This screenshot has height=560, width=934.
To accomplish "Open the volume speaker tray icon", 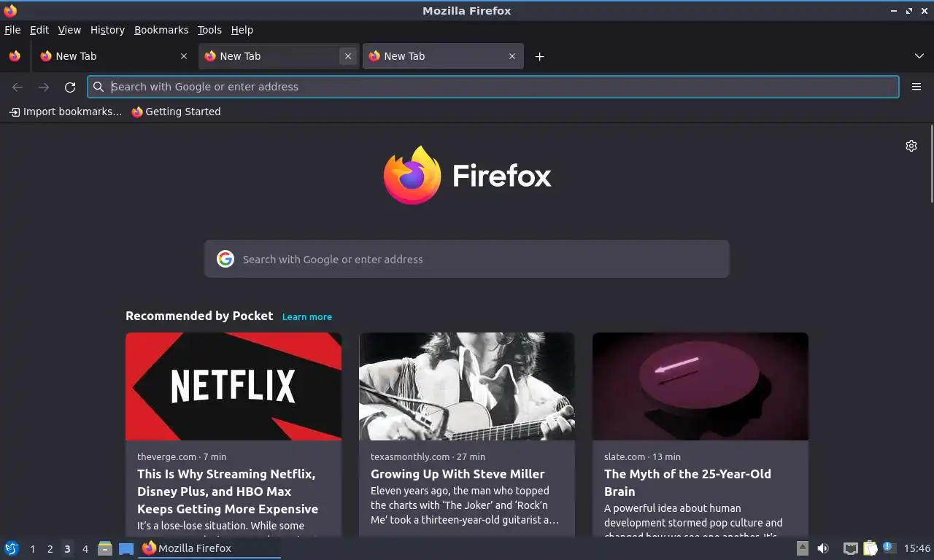I will [823, 548].
